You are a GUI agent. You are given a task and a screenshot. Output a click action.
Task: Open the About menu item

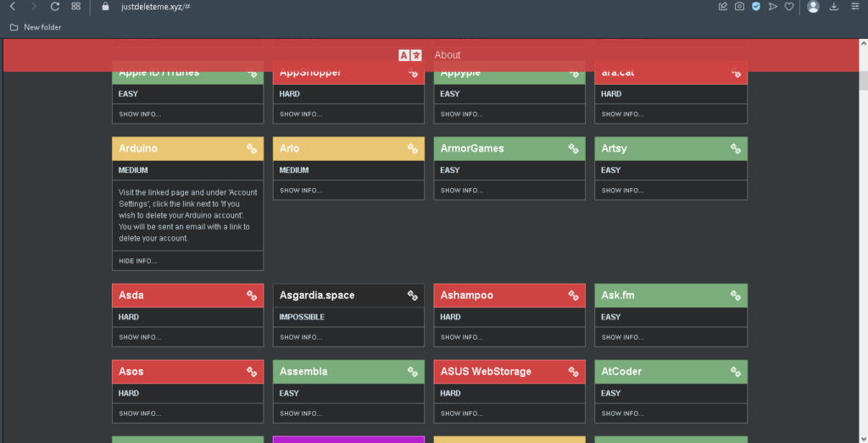448,55
